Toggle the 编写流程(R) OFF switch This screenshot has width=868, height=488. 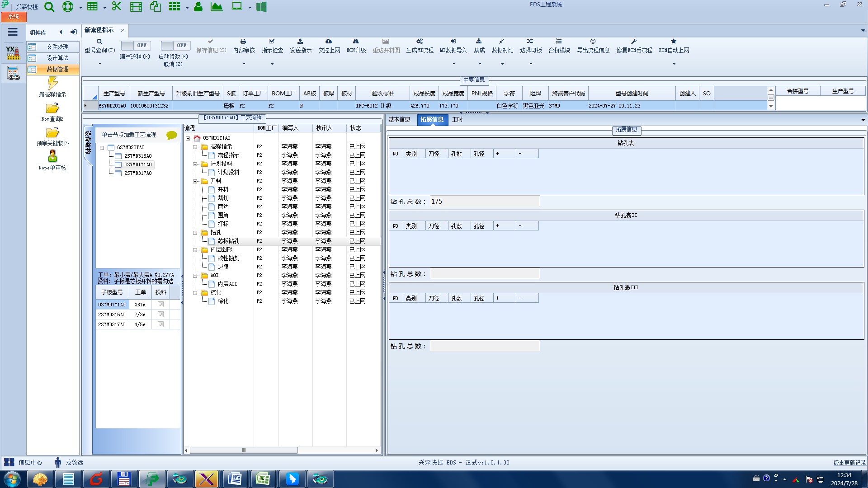click(x=136, y=45)
